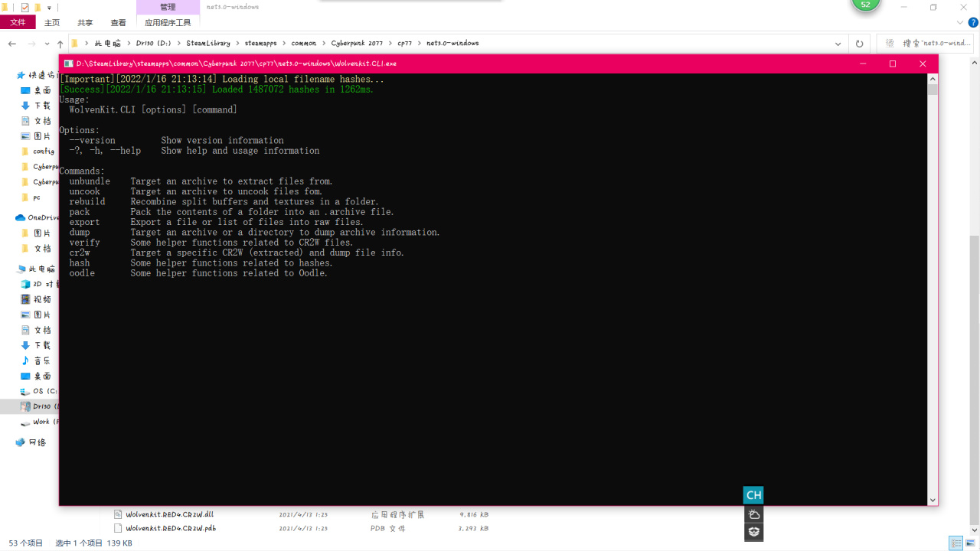Expand the chevron after steamapps in breadcrumb

pos(285,44)
